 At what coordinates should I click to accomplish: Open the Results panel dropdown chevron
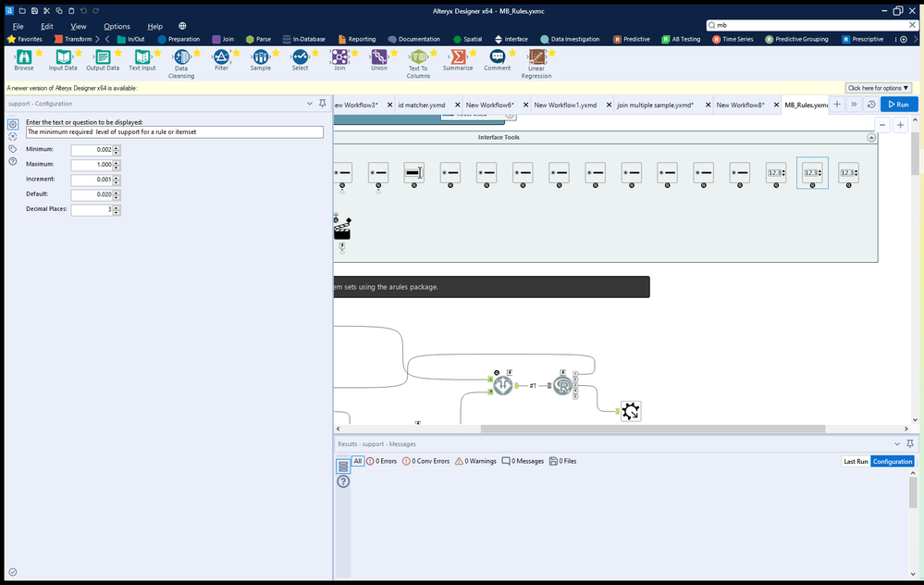click(x=897, y=443)
